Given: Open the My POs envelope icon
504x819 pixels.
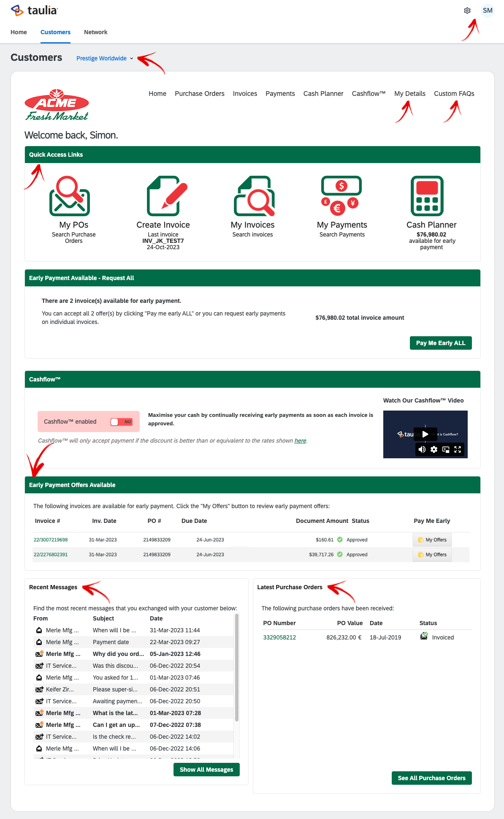Looking at the screenshot, I should click(70, 196).
